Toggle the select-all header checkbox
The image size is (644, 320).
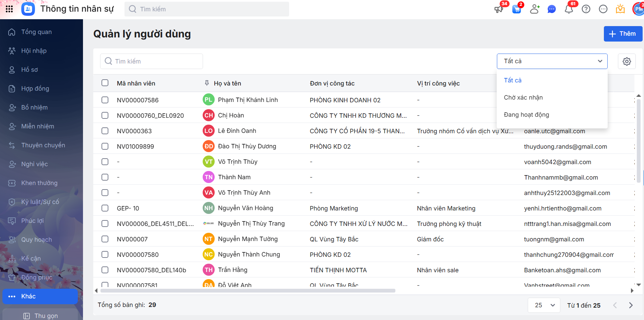(x=105, y=83)
